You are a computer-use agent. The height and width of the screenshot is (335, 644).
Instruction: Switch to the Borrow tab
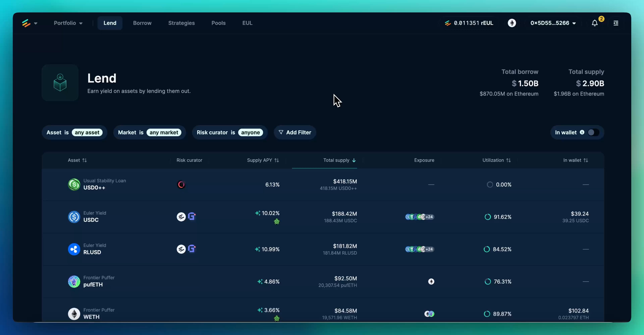(142, 23)
